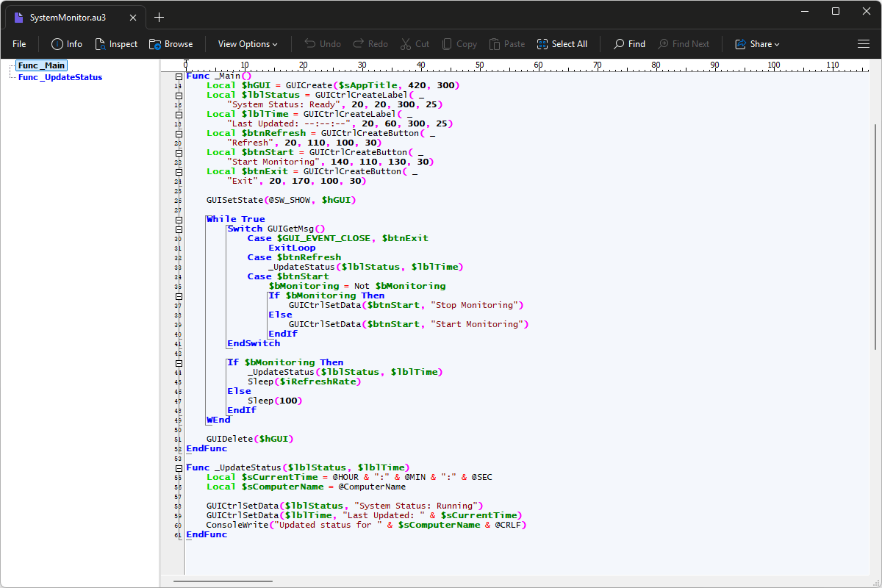This screenshot has height=588, width=882.
Task: Open the Info panel
Action: click(66, 44)
